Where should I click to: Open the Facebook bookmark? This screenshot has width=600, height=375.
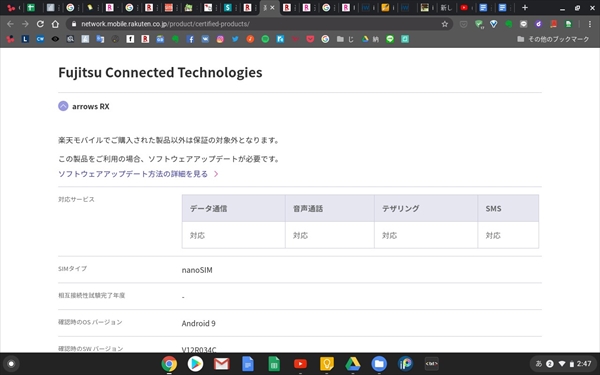coord(190,39)
